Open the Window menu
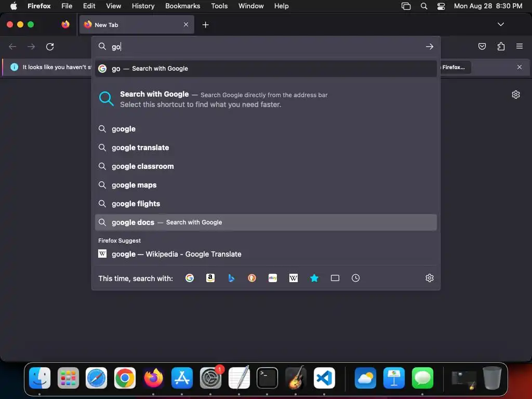 tap(251, 6)
